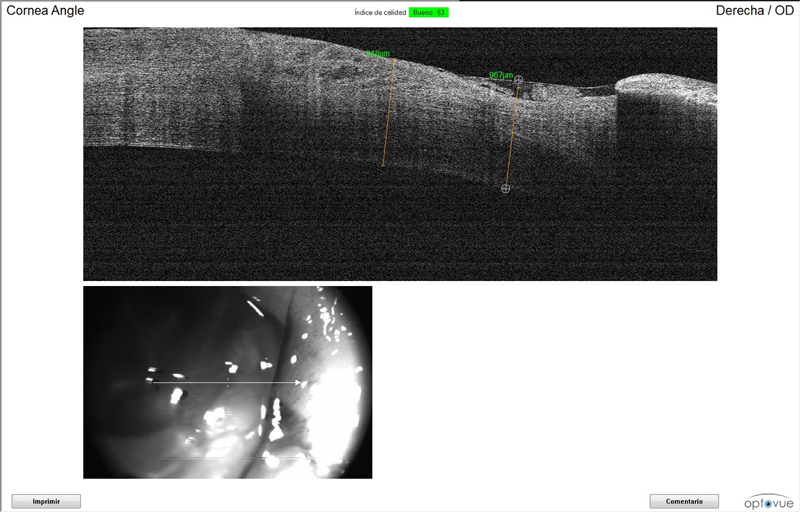Viewport: 800px width, 512px height.
Task: Click the green label above the handle-less caliper
Action: [377, 54]
